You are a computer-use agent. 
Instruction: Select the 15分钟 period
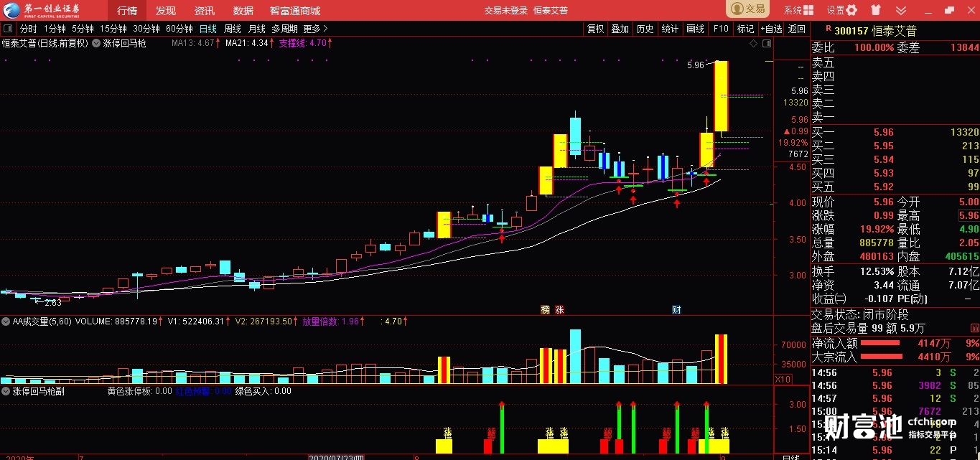coord(113,29)
